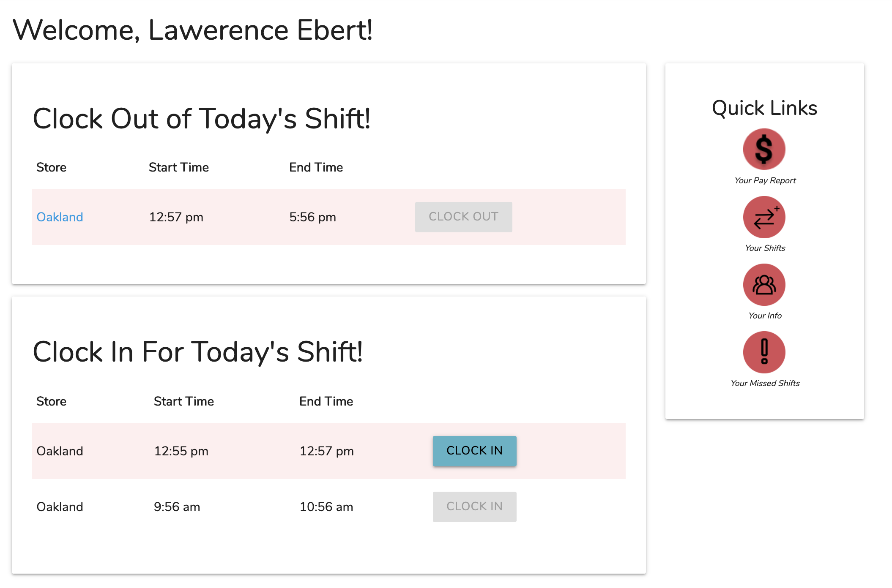Select the 10:56 am end time cell
This screenshot has height=588, width=892.
pyautogui.click(x=326, y=507)
